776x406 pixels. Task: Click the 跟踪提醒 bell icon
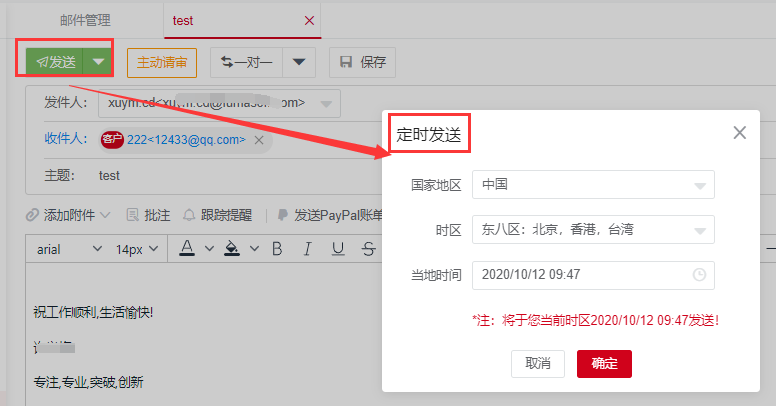[188, 215]
